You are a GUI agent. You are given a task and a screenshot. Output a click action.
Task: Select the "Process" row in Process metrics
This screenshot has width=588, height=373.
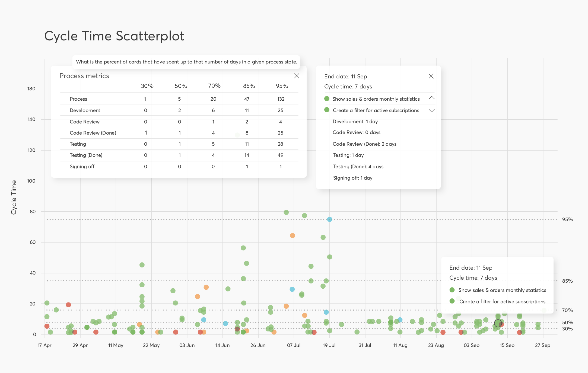tap(78, 99)
